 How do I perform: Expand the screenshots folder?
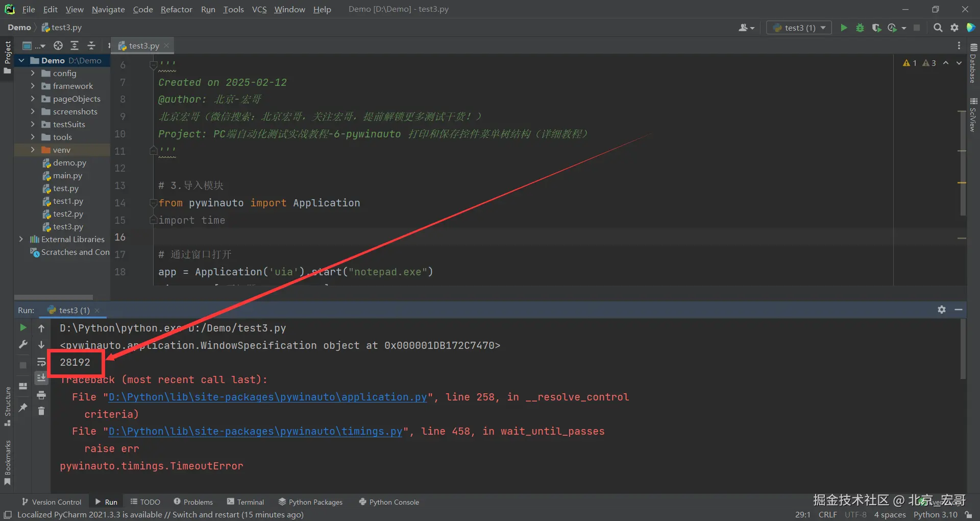[33, 111]
